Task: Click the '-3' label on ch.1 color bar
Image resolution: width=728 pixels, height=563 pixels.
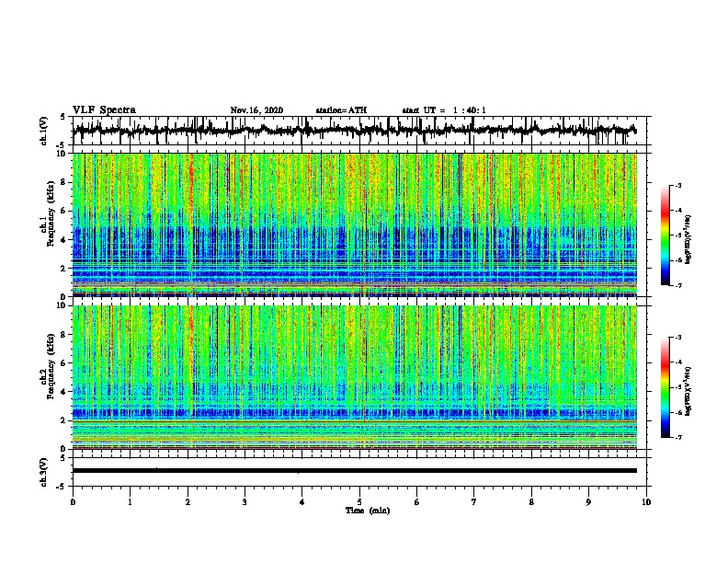Action: [677, 185]
